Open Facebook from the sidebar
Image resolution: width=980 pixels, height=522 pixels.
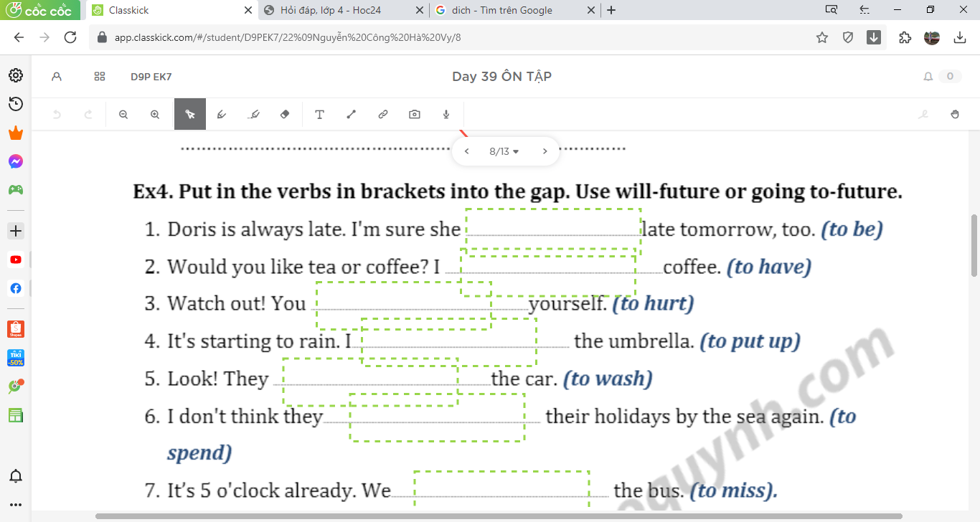tap(16, 288)
